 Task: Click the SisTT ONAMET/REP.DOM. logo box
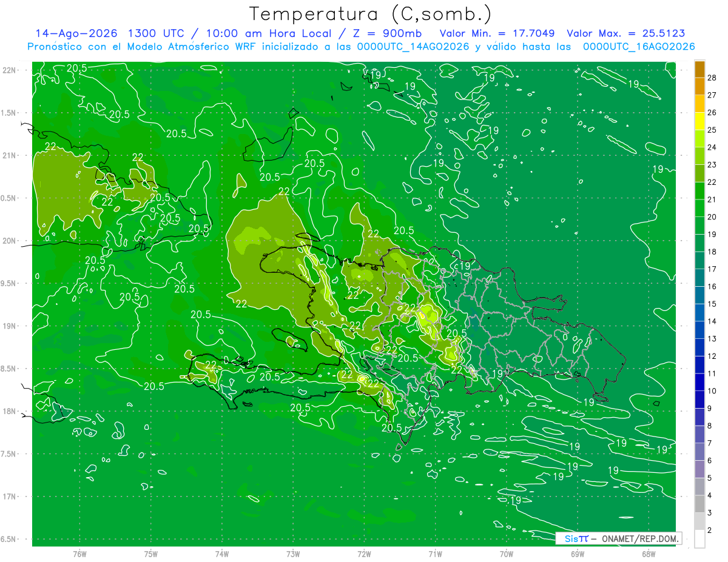(618, 538)
